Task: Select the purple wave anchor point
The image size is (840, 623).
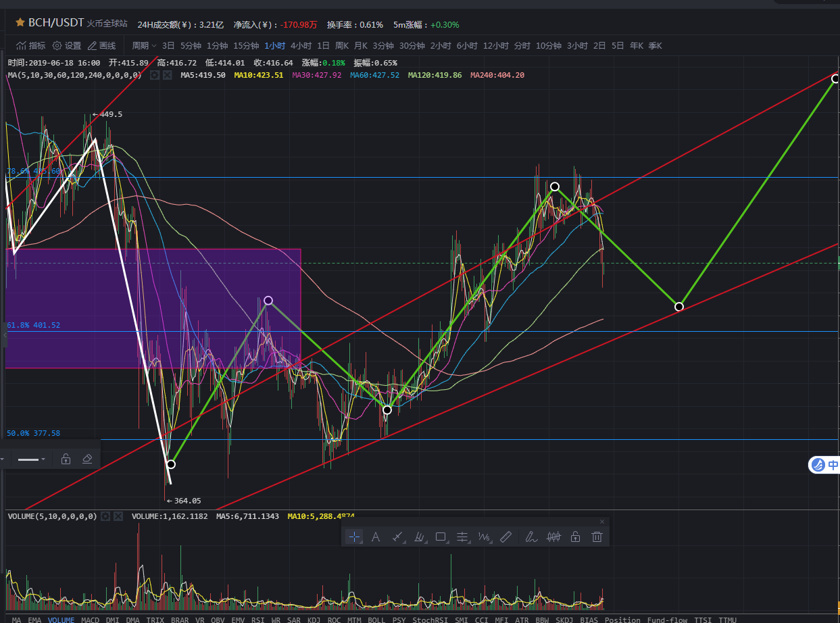Action: (x=268, y=300)
